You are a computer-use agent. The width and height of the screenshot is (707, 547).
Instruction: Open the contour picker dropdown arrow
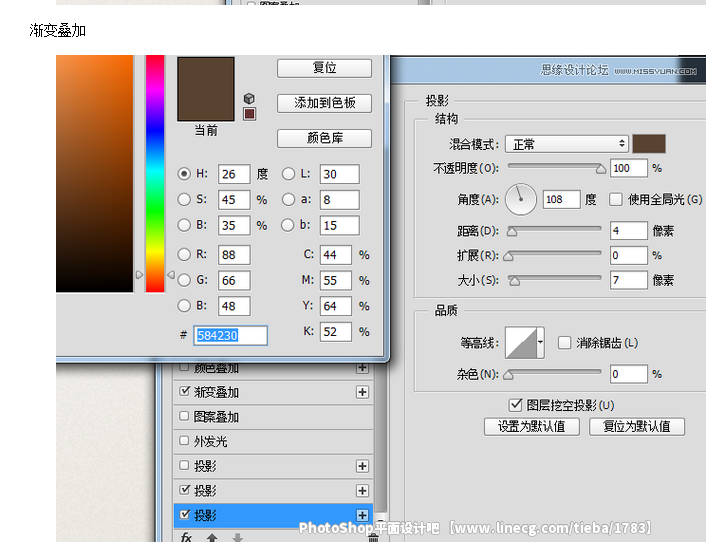[540, 343]
